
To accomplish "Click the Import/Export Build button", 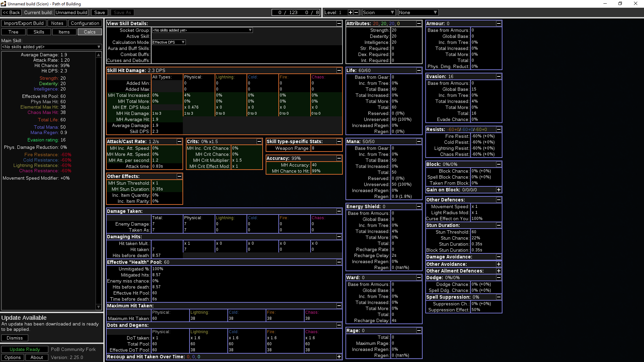I will click(x=23, y=23).
